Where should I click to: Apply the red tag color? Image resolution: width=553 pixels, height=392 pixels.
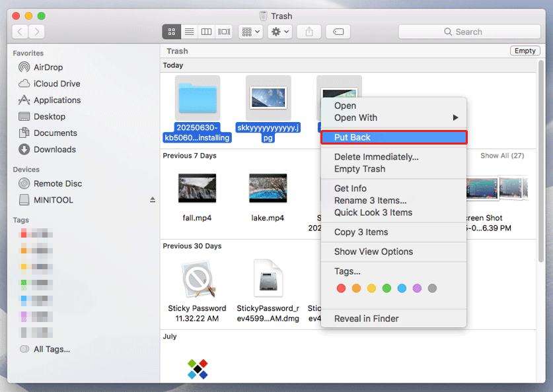tap(341, 288)
